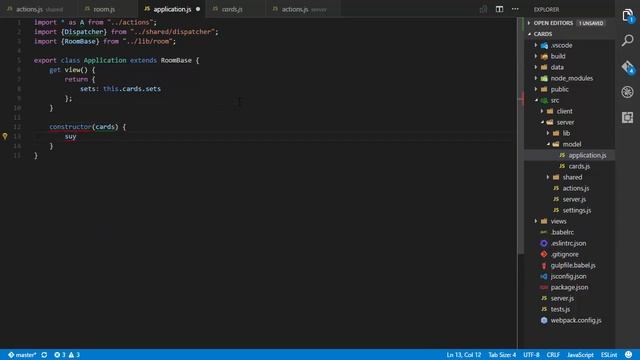The width and height of the screenshot is (640, 360).
Task: Expand the shared folder arrow
Action: tap(548, 178)
